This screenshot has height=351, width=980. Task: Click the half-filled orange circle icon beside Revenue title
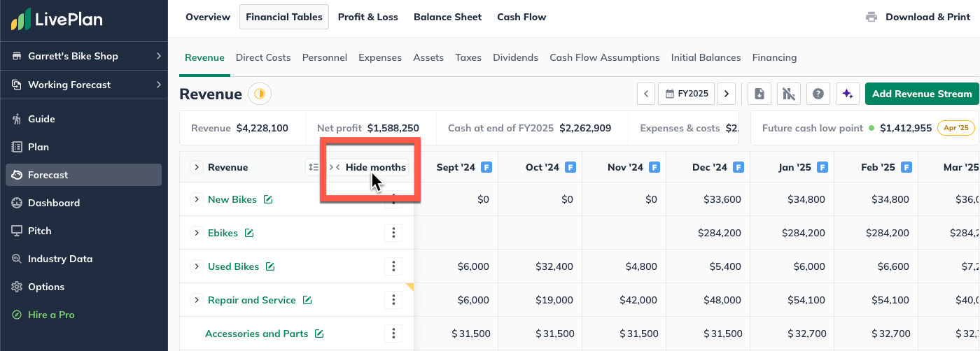[260, 94]
